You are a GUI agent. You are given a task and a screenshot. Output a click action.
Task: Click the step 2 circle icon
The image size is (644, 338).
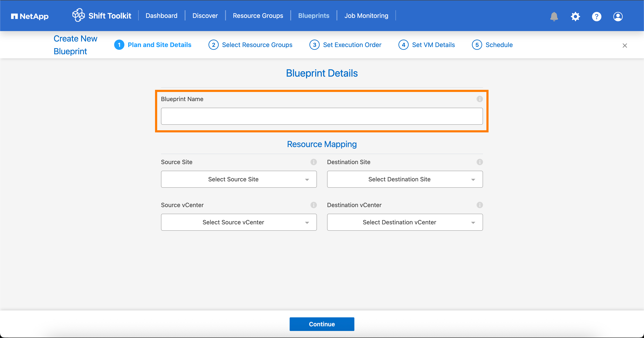pos(214,45)
